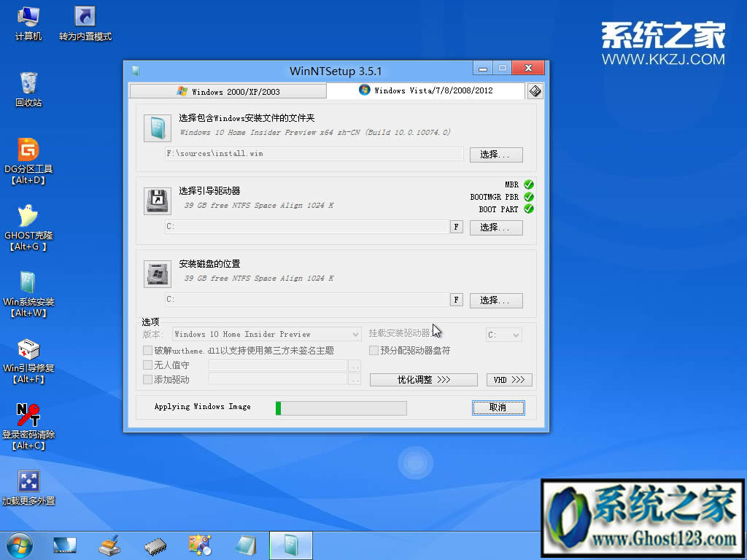Open the 优化调整 settings

(423, 379)
